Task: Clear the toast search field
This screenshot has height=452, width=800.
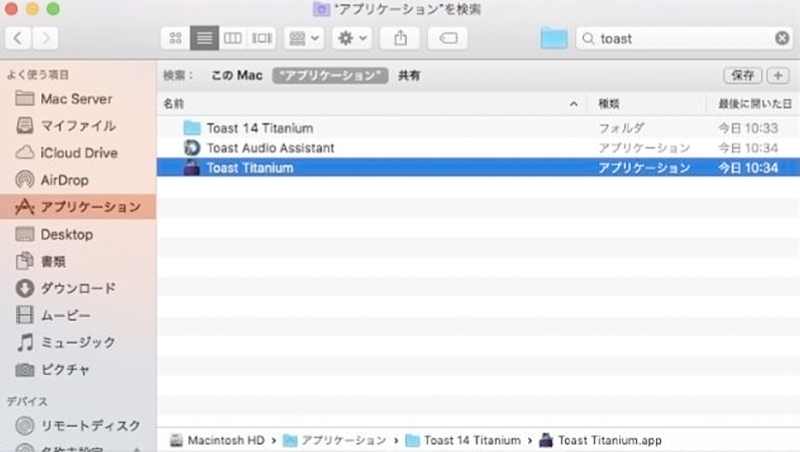Action: point(782,38)
